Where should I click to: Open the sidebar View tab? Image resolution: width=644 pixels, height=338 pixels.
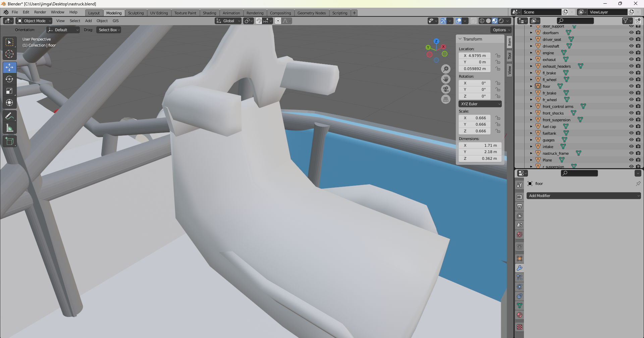tap(509, 70)
